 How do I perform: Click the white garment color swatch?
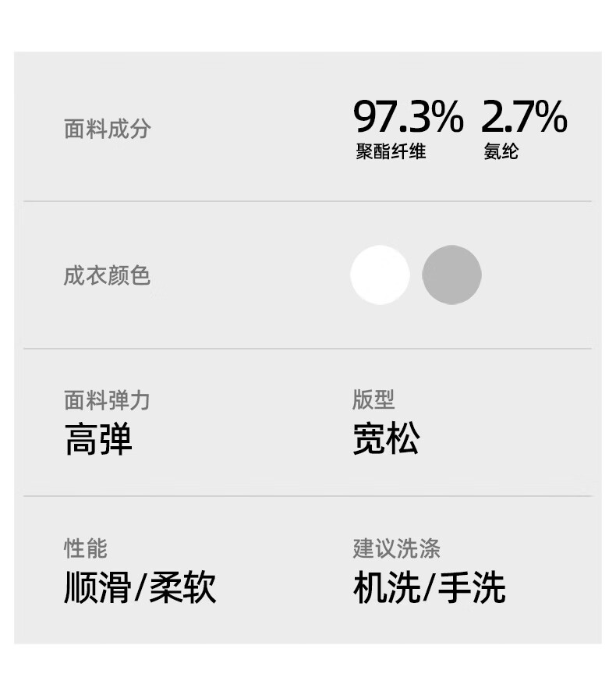pyautogui.click(x=380, y=275)
